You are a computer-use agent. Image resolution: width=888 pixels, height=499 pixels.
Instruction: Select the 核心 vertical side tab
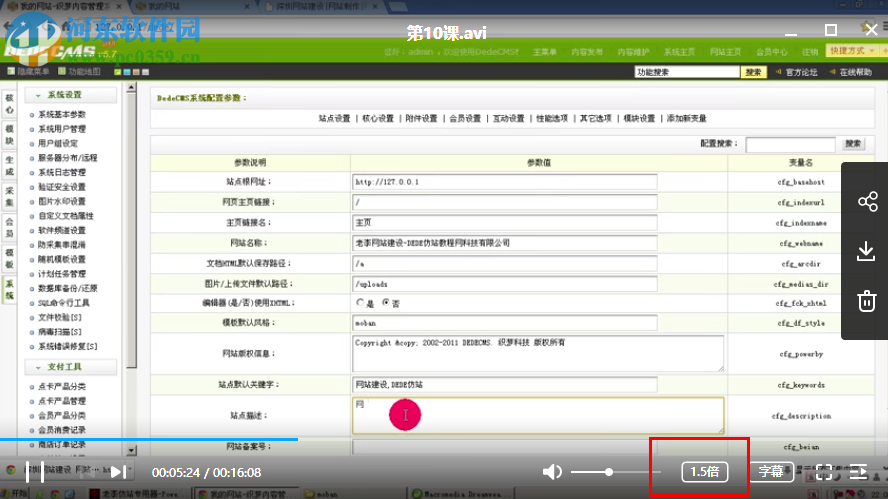click(x=10, y=104)
